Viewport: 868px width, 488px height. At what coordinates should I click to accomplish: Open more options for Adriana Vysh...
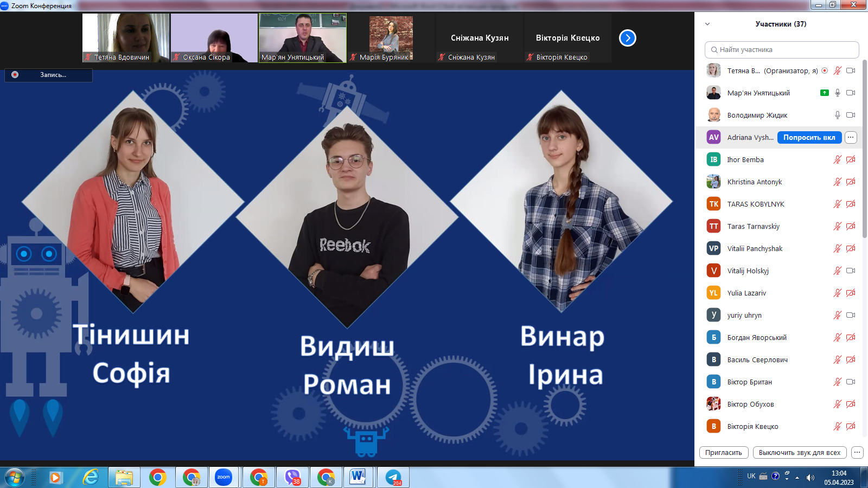click(x=851, y=137)
